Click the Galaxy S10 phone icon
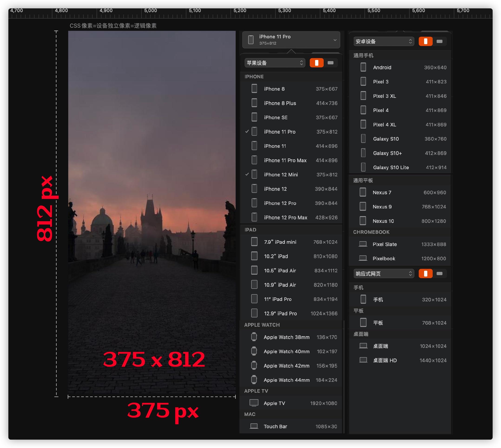This screenshot has width=501, height=448. point(363,138)
